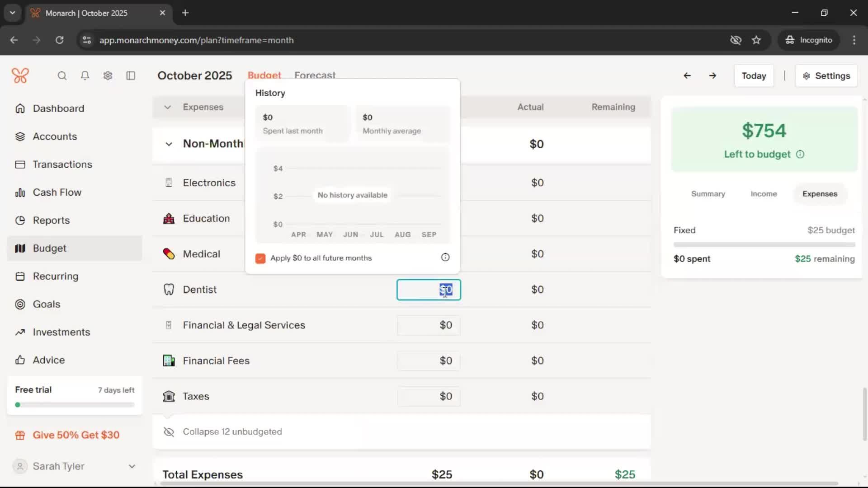Image resolution: width=868 pixels, height=488 pixels.
Task: Uncheck Apply $0 to all future months
Action: 260,258
